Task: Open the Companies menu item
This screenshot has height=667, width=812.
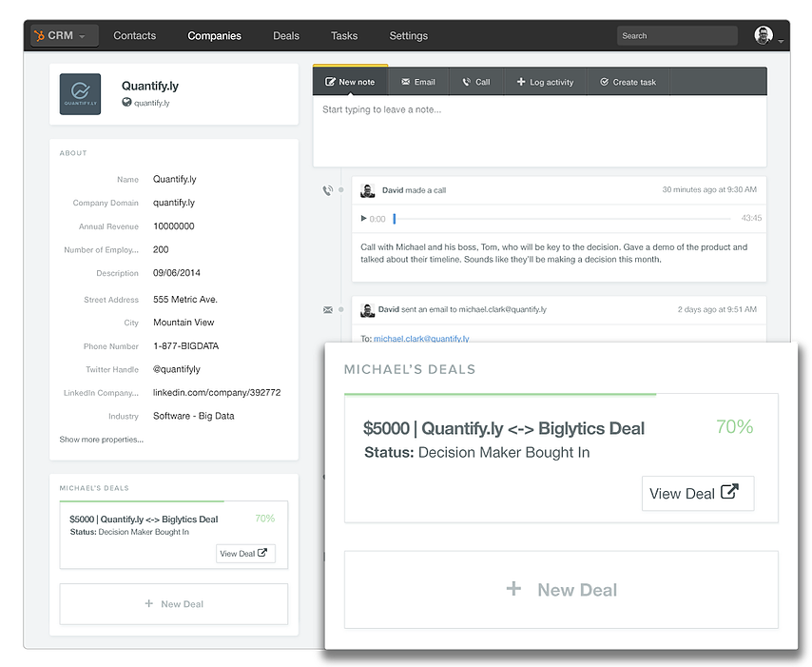Action: pos(214,36)
